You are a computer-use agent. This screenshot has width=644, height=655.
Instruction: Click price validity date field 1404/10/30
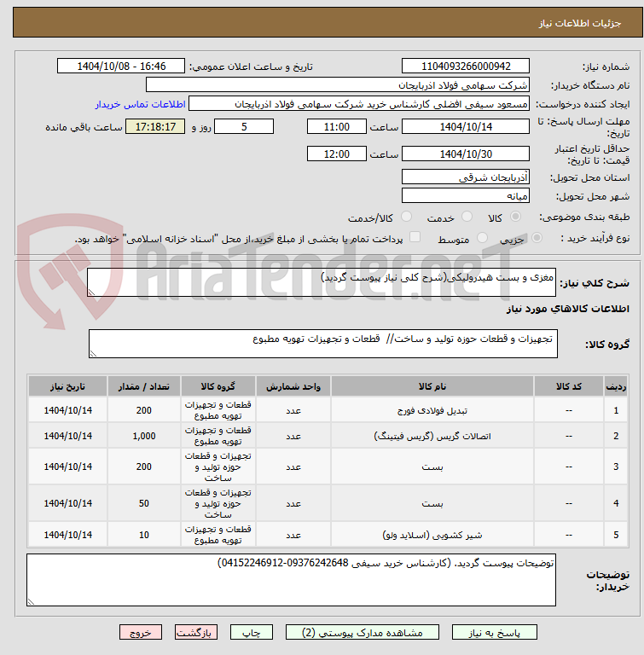pos(466,154)
